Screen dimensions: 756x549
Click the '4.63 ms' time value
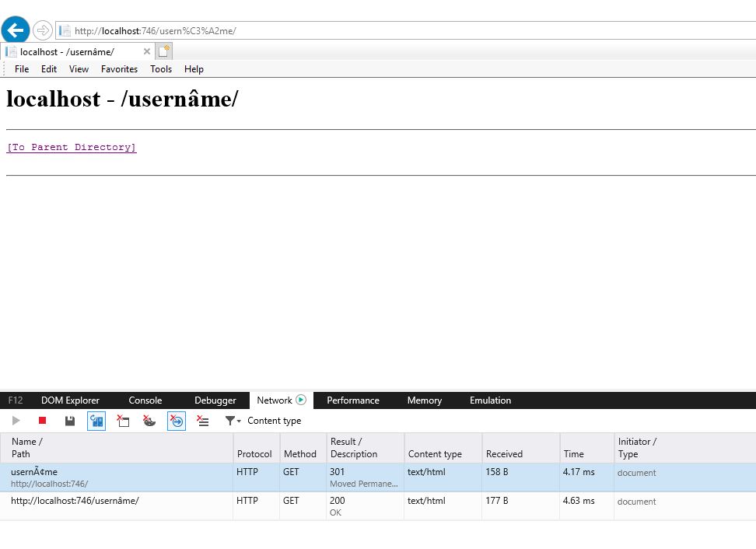pos(579,501)
